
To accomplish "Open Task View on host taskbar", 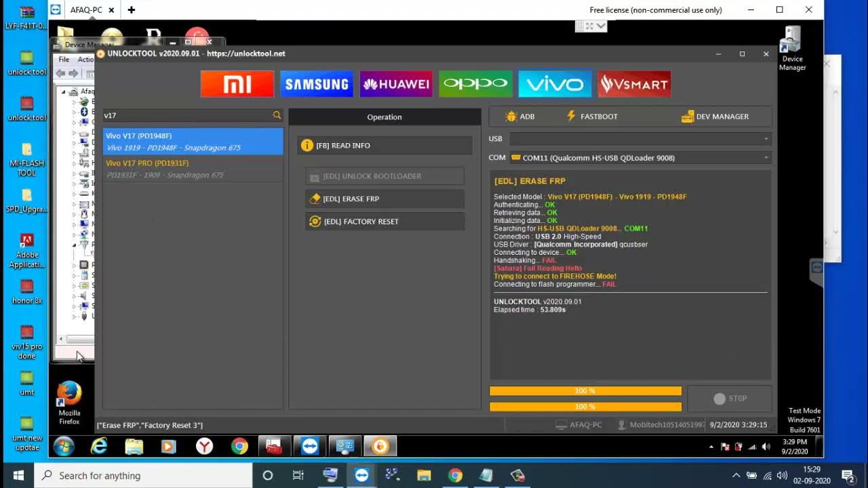I will 298,475.
